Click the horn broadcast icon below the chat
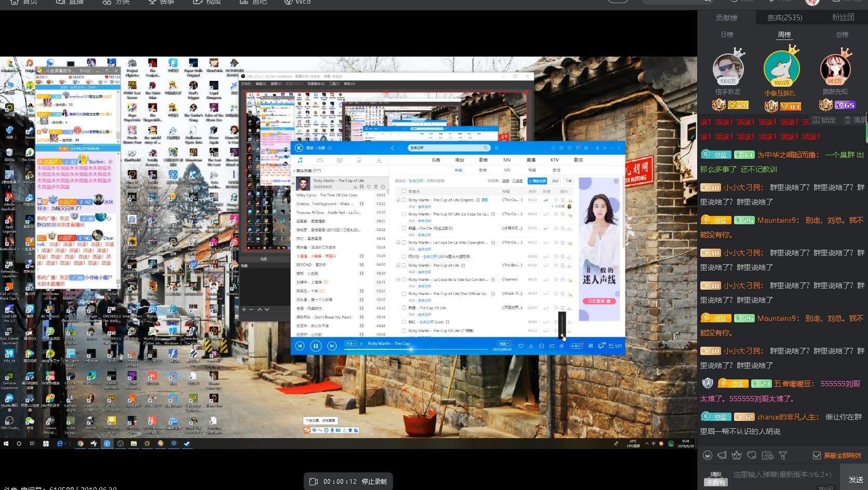Viewport: 868px width, 490px height. coord(722,455)
